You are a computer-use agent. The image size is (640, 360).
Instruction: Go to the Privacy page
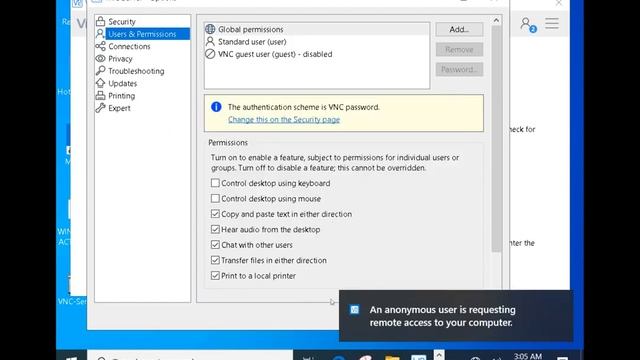tap(120, 59)
